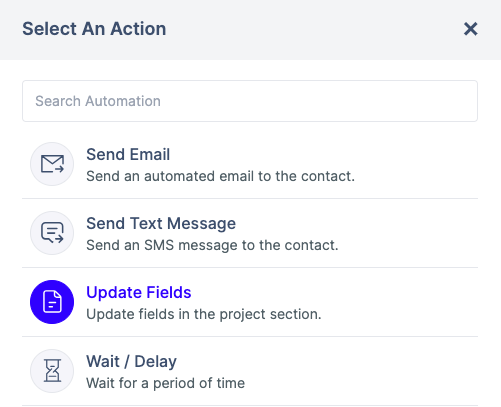Choose the Wait / Delay action label

coord(131,361)
